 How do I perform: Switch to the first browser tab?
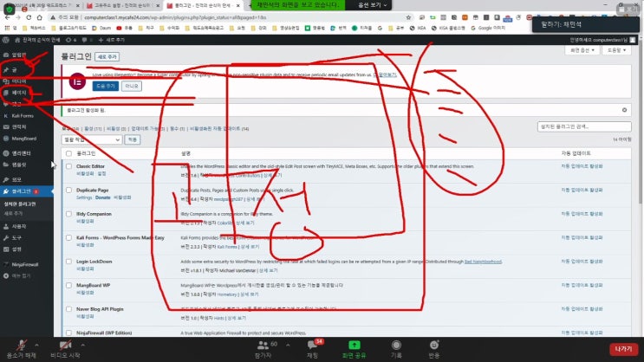tap(42, 6)
